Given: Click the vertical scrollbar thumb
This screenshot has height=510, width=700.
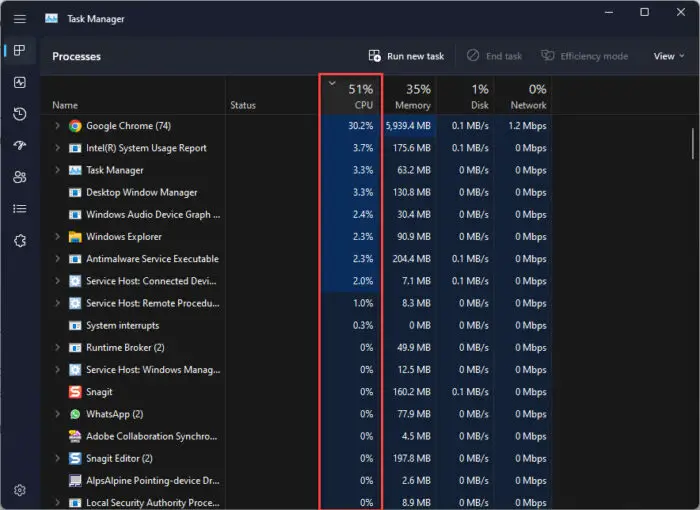Looking at the screenshot, I should point(692,144).
